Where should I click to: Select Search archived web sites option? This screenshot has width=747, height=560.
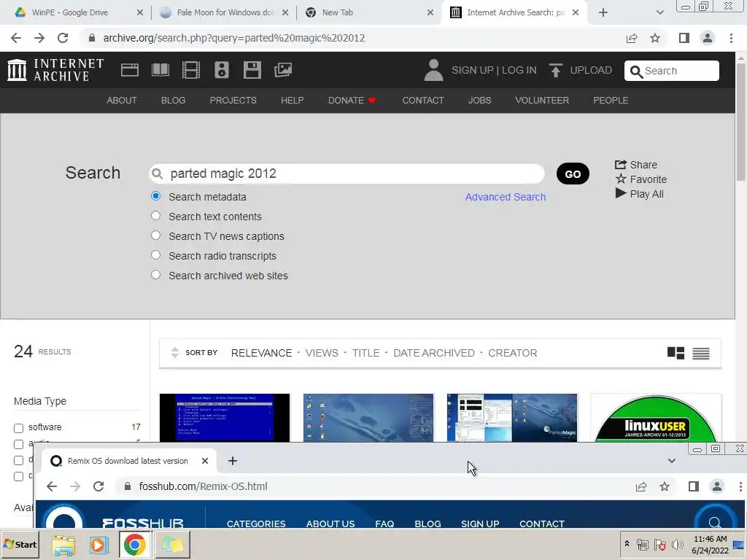coord(156,275)
